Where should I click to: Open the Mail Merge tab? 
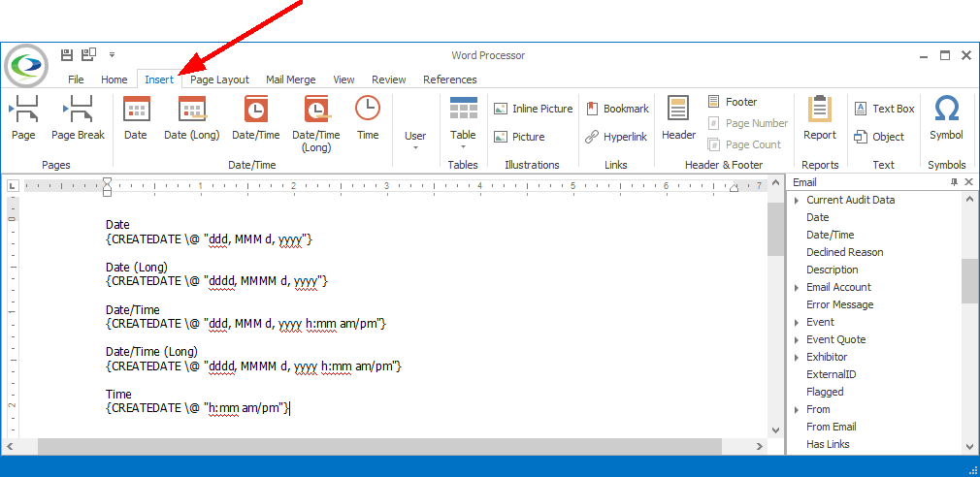[291, 79]
